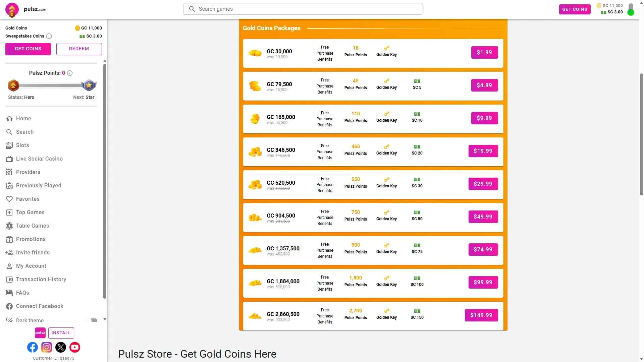This screenshot has height=362, width=644.
Task: Click the Customer ID qsaq73 text
Action: coord(54,358)
